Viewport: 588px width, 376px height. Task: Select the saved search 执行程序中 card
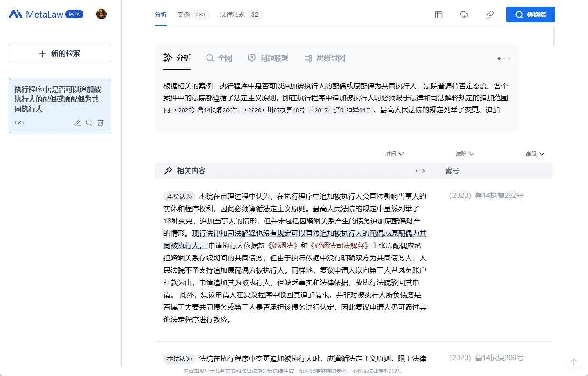pyautogui.click(x=59, y=106)
